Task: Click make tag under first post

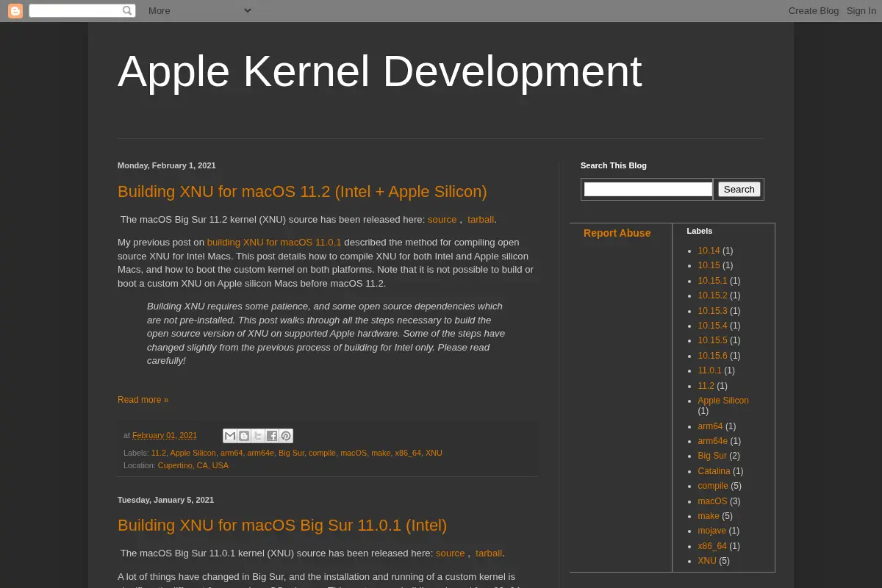Action: click(381, 453)
